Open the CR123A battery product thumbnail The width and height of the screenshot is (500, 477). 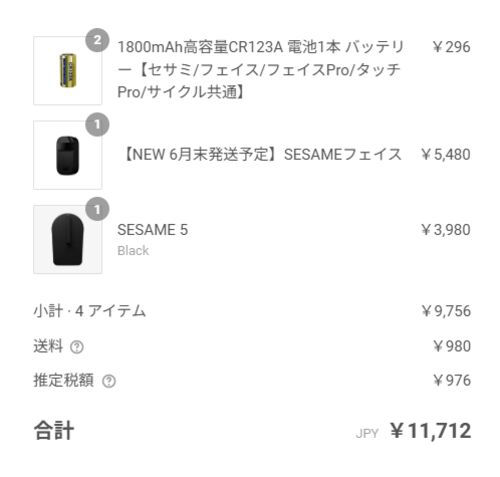(x=68, y=71)
